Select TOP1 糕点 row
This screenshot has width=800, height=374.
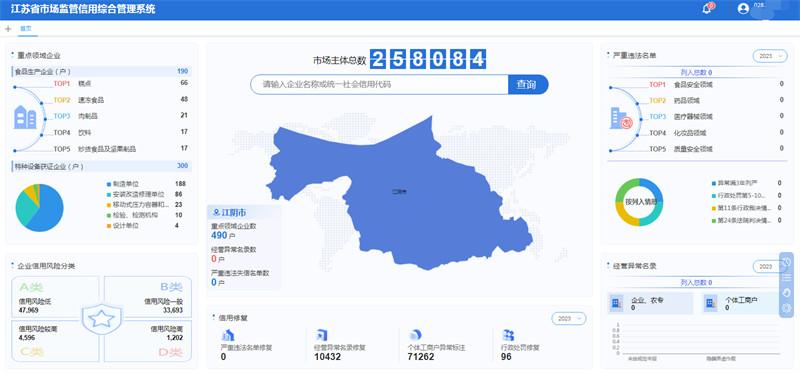(120, 83)
